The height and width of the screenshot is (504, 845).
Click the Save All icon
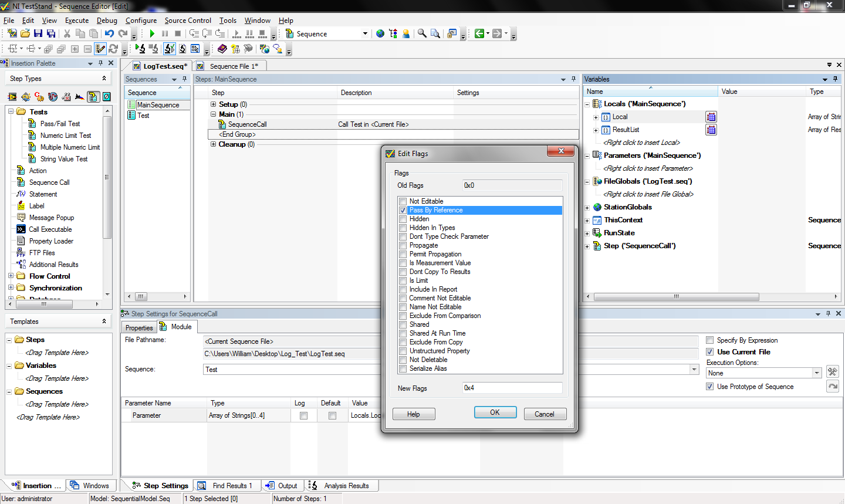click(x=51, y=33)
